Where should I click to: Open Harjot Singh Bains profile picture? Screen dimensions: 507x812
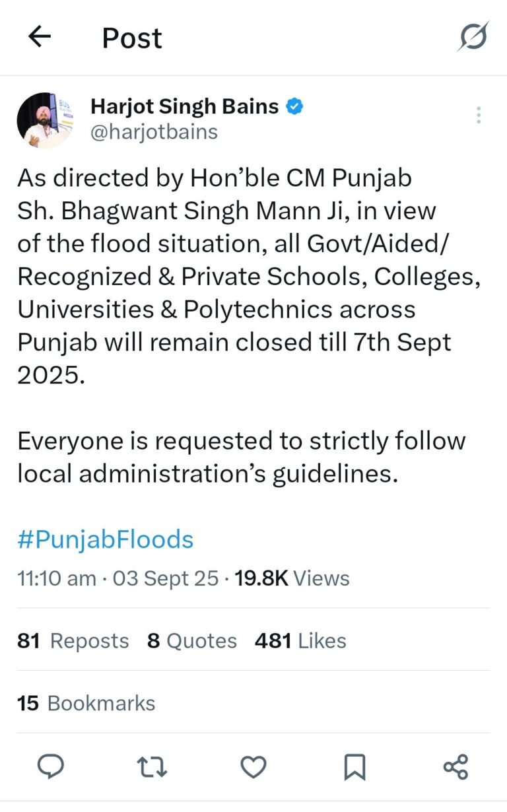pos(45,119)
